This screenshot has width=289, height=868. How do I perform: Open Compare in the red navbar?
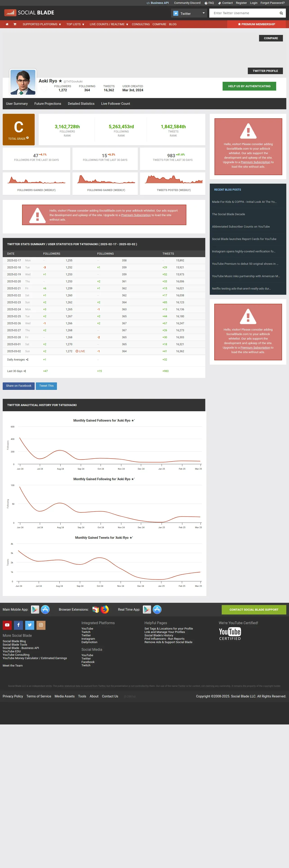159,24
